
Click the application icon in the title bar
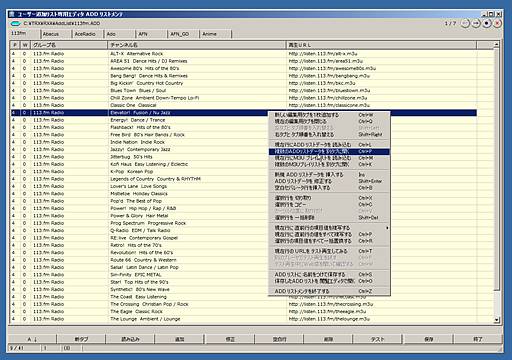(x=12, y=14)
